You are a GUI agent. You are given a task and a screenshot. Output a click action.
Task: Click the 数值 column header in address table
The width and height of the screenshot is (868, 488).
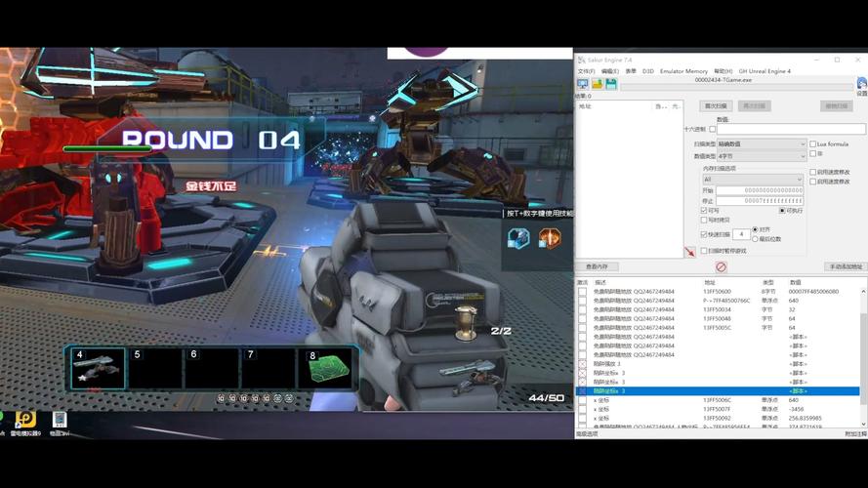coord(796,282)
